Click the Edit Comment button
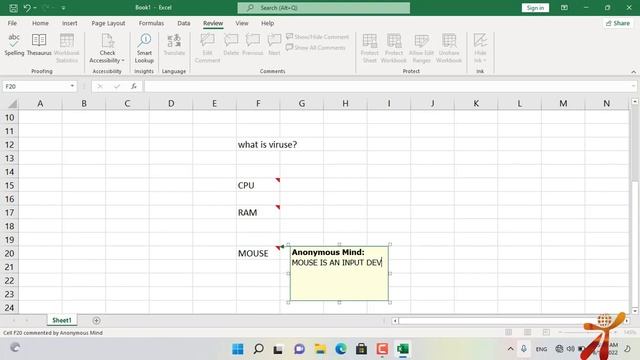This screenshot has width=640, height=360. (x=207, y=48)
